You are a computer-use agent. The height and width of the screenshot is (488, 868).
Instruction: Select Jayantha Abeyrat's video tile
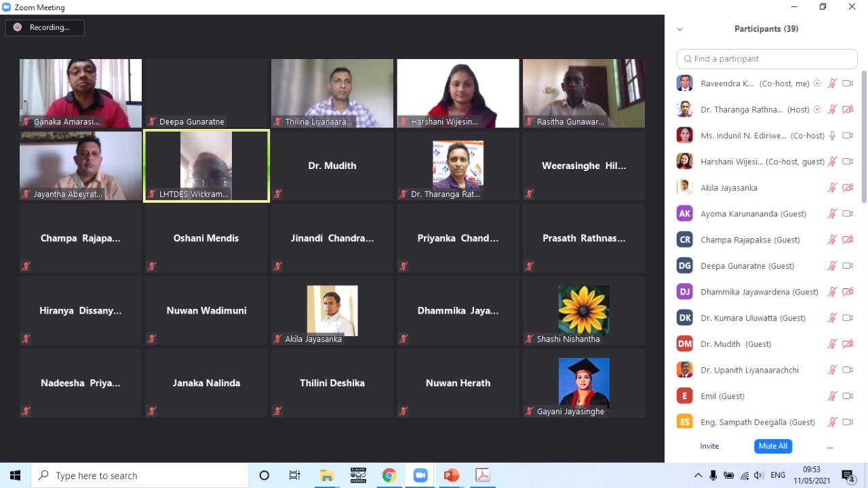click(81, 166)
